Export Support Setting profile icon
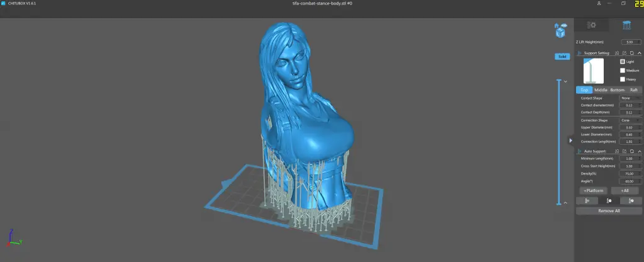644x262 pixels. 625,53
